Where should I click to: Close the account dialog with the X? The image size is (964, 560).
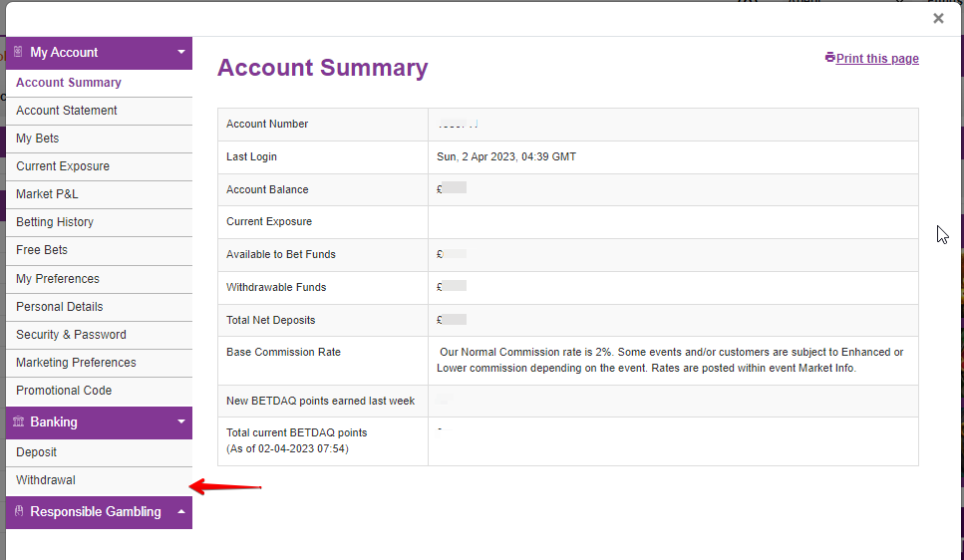[x=938, y=19]
